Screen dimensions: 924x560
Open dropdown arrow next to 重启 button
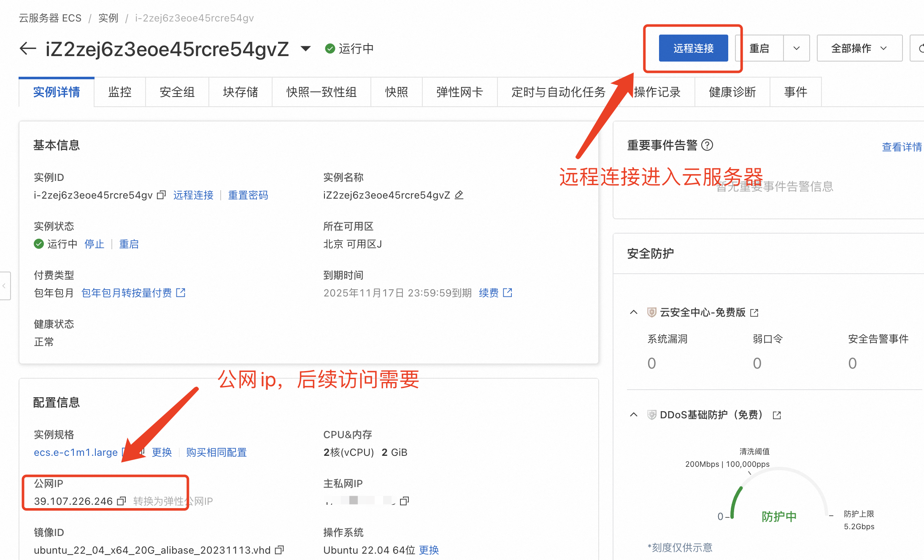pos(796,48)
